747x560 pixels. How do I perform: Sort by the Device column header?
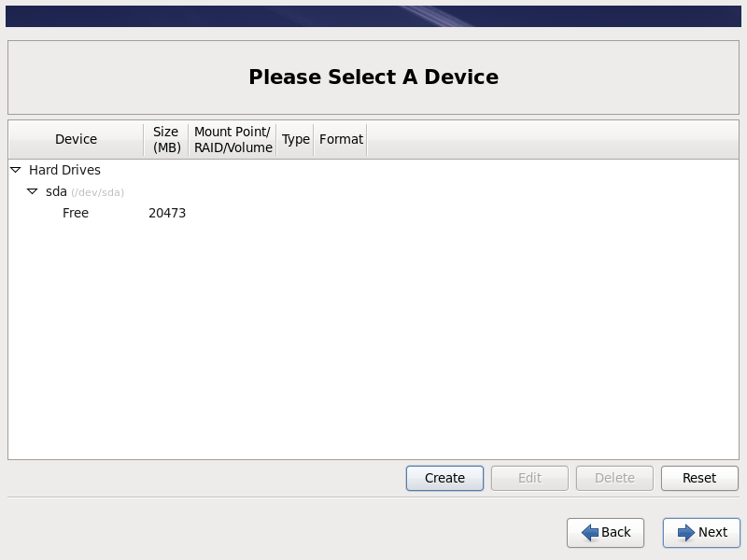point(76,139)
